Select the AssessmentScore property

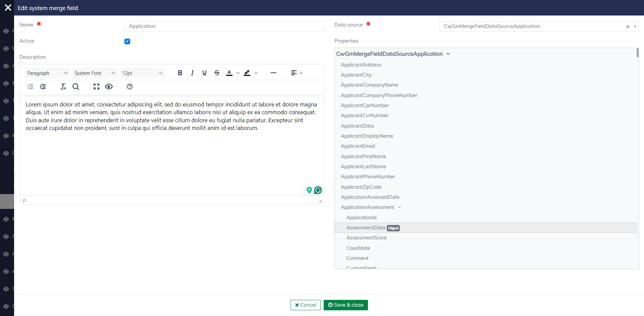click(x=366, y=238)
